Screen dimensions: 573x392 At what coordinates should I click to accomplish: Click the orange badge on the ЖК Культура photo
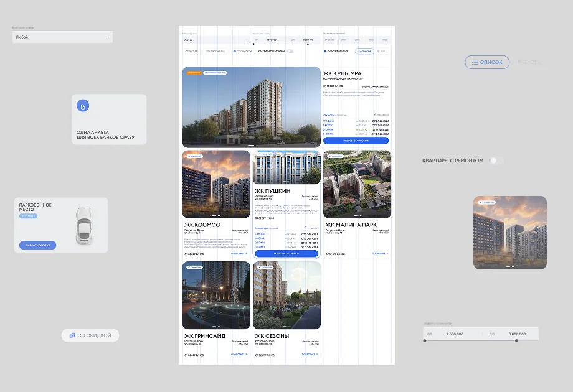193,73
